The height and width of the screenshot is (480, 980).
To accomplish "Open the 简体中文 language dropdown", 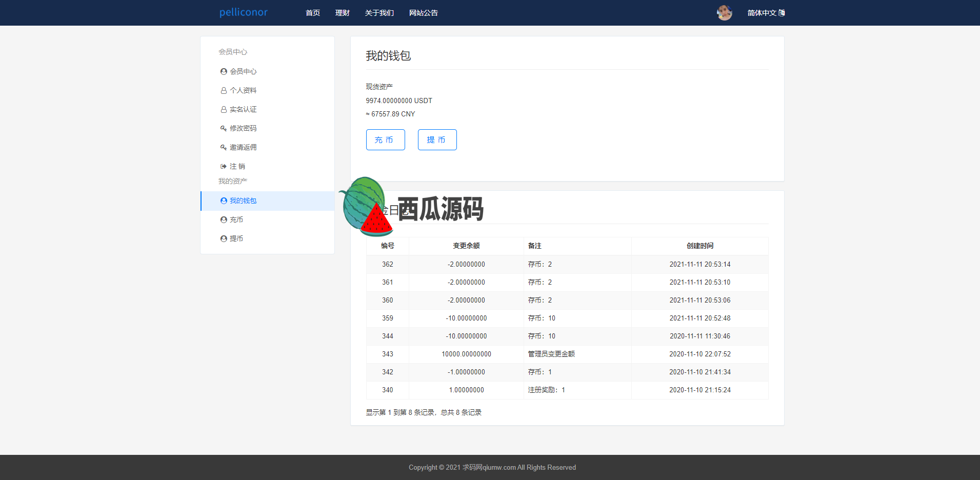I will point(766,13).
